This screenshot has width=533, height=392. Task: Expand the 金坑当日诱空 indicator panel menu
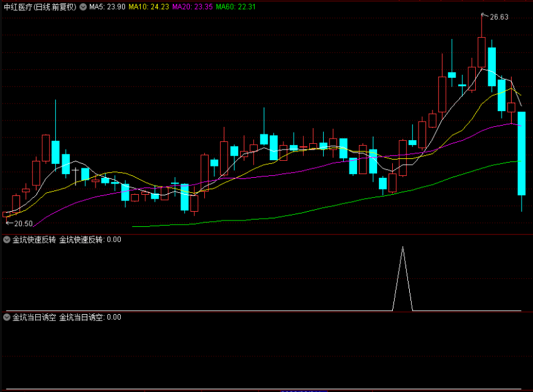point(7,317)
